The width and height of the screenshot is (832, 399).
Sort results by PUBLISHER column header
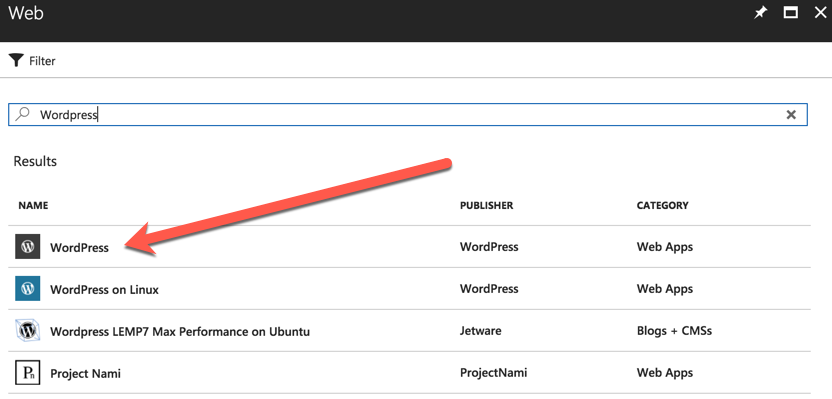coord(487,205)
